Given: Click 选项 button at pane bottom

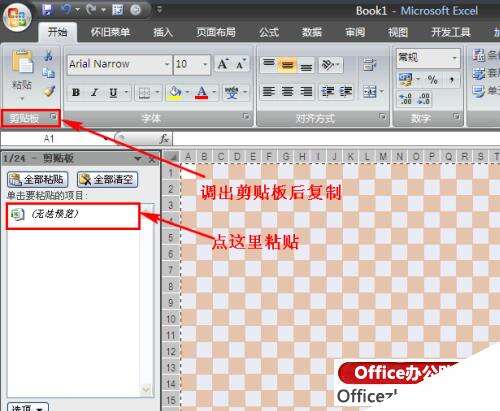Looking at the screenshot, I should coord(28,407).
